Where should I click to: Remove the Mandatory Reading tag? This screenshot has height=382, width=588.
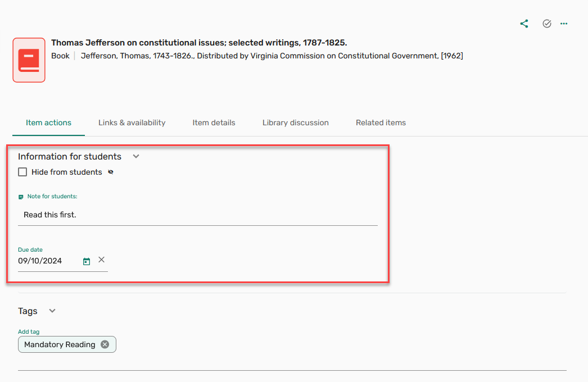click(x=105, y=344)
